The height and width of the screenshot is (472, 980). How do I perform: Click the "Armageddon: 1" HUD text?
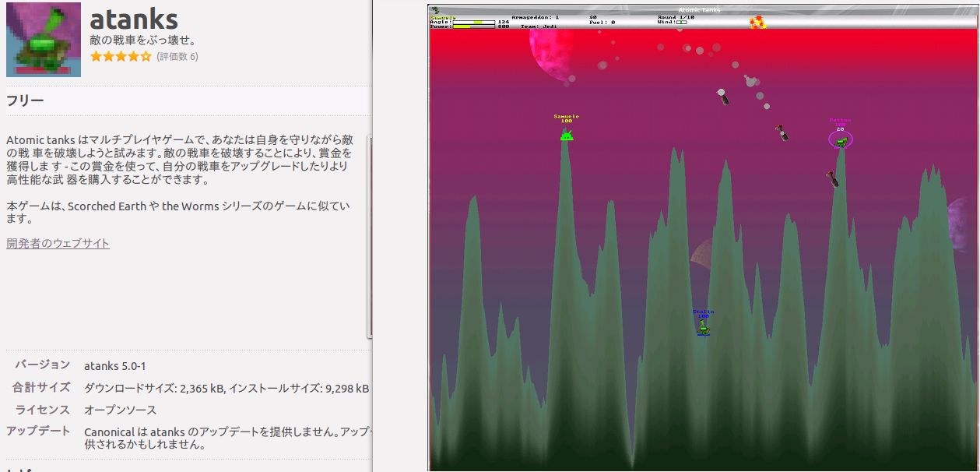point(535,17)
